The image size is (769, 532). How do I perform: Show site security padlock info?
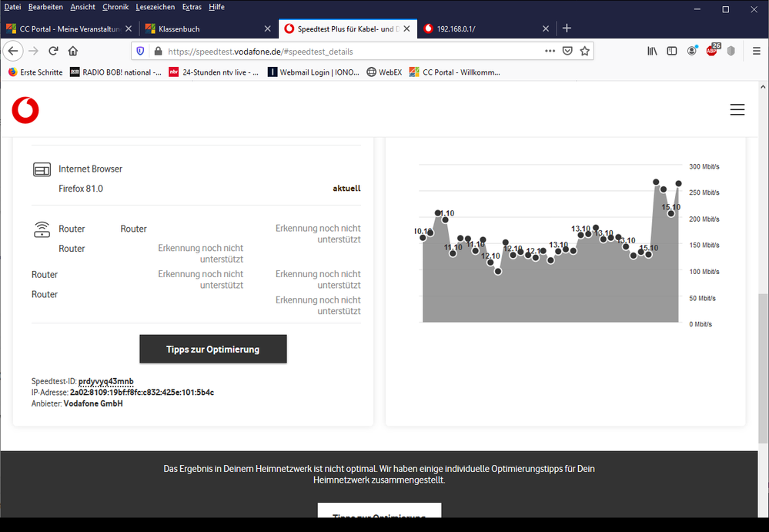(x=158, y=51)
